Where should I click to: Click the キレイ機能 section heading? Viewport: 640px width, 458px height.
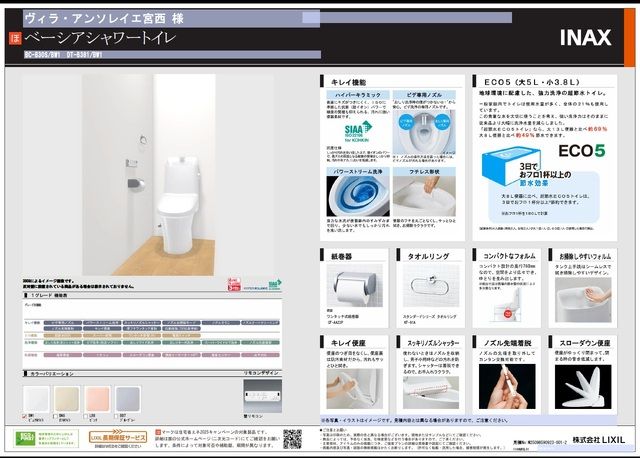click(348, 82)
